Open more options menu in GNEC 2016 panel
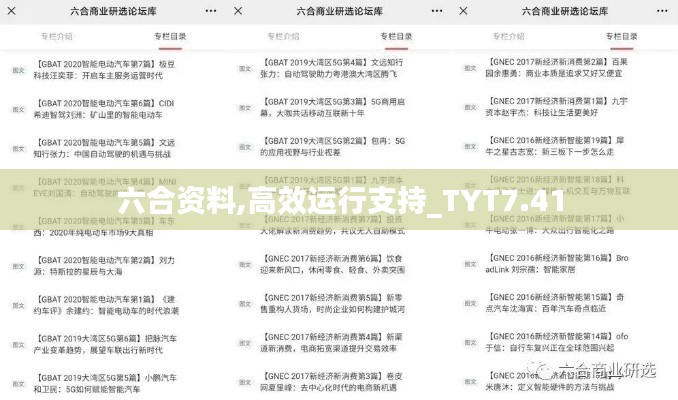678x400 pixels. point(662,11)
